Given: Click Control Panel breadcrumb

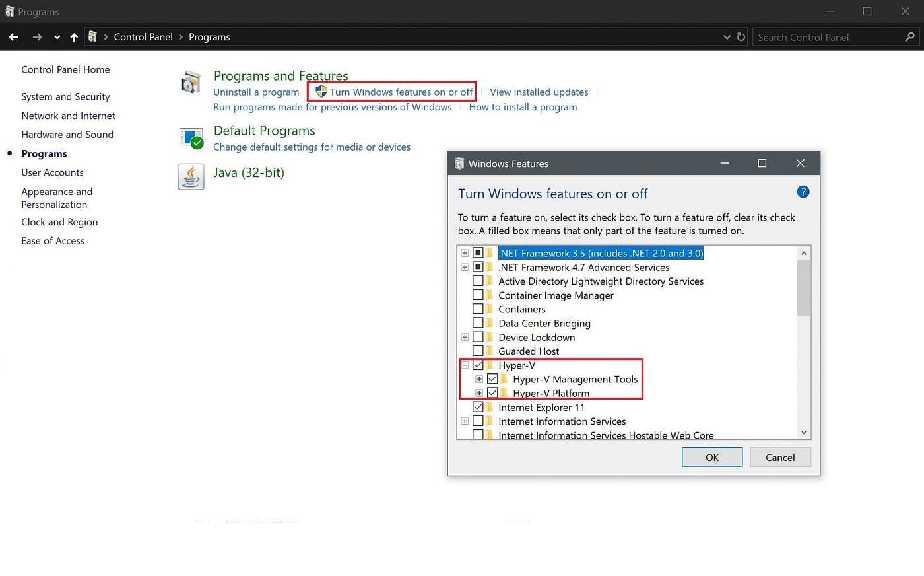Looking at the screenshot, I should coord(143,37).
